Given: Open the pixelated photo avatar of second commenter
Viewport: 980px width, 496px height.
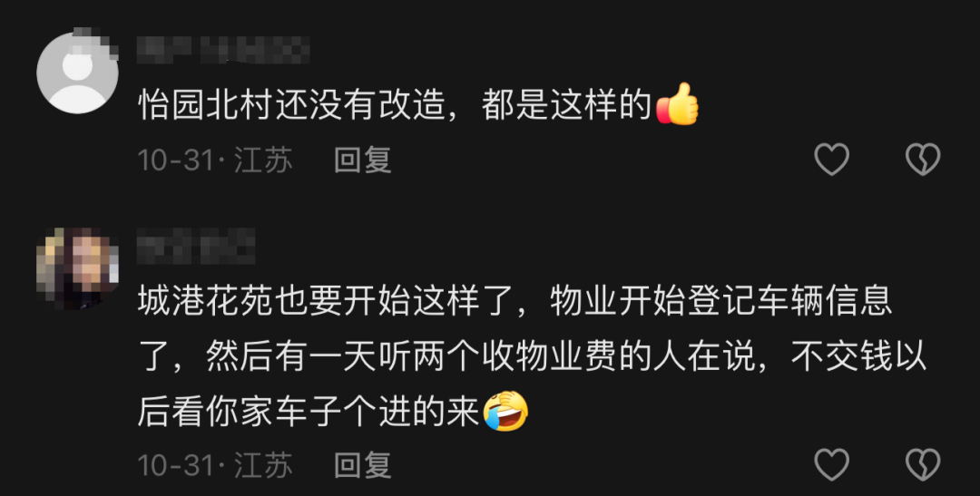Looking at the screenshot, I should (x=77, y=268).
